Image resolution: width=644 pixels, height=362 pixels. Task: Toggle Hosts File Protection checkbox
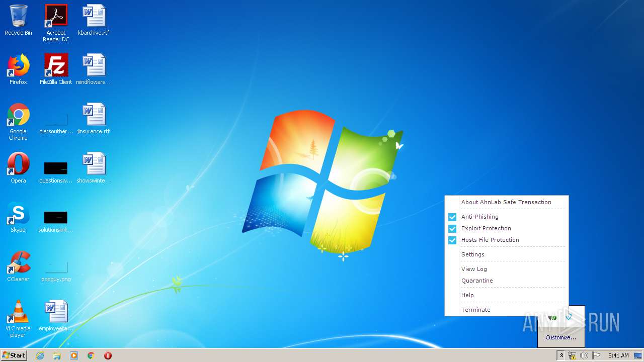(452, 240)
